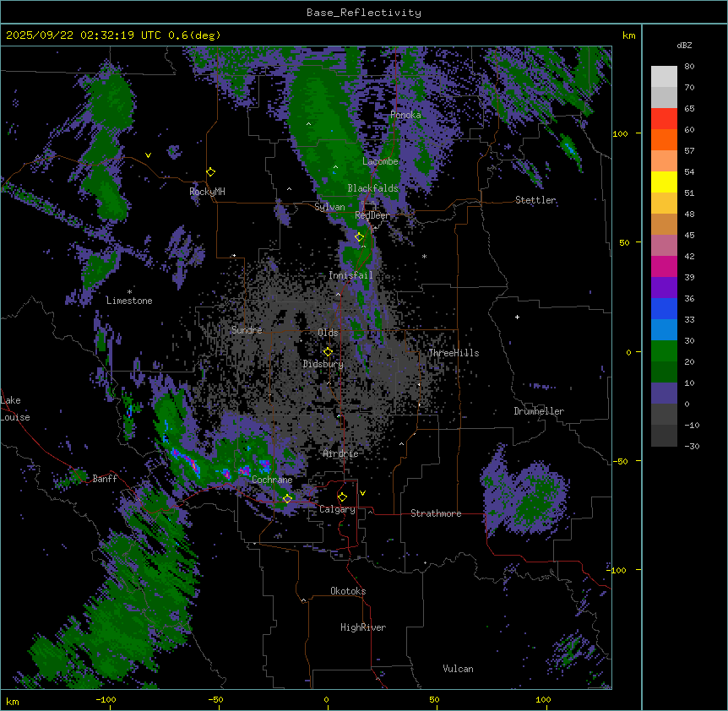The image size is (728, 711).
Task: Select the Stettler city label
Action: [x=535, y=200]
